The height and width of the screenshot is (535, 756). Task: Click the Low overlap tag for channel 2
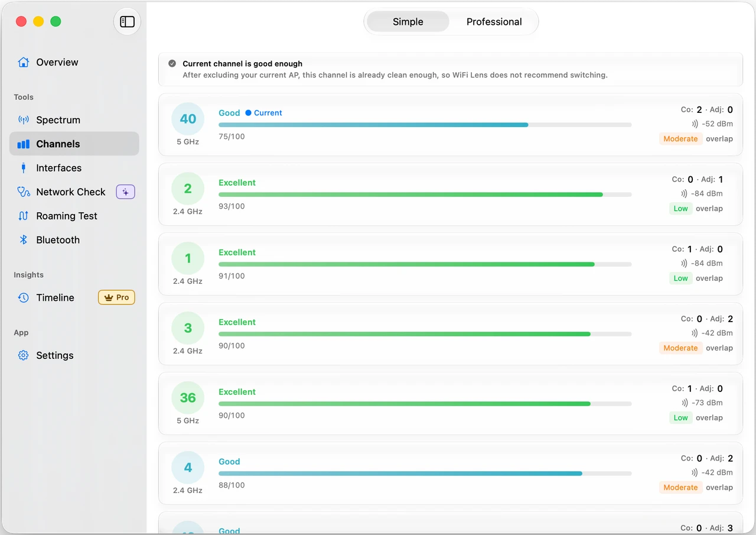(681, 209)
